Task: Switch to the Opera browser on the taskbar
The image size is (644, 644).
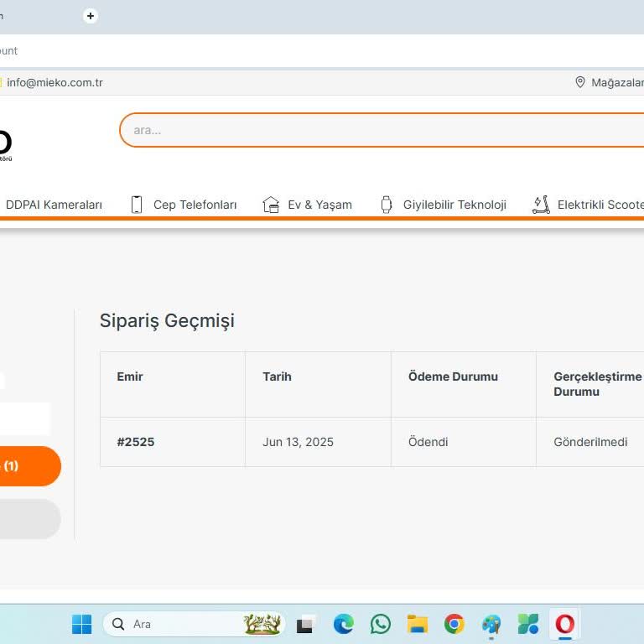Action: [x=565, y=624]
